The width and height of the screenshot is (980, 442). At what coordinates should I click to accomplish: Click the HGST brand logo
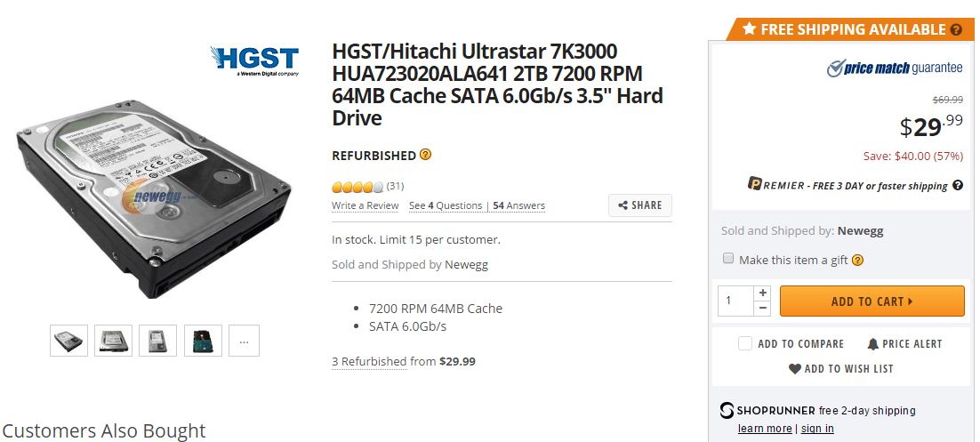[x=254, y=60]
